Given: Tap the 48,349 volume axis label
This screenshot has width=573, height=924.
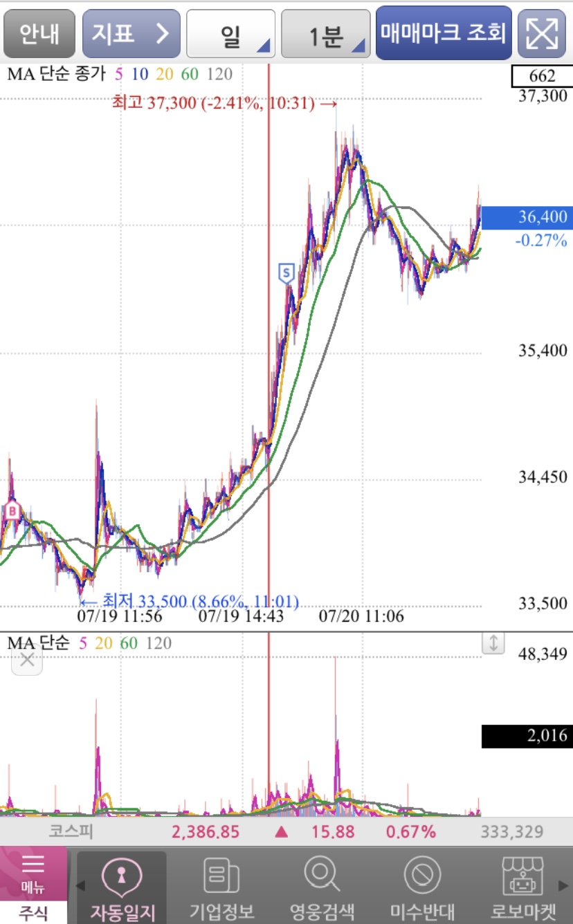Looking at the screenshot, I should (543, 654).
